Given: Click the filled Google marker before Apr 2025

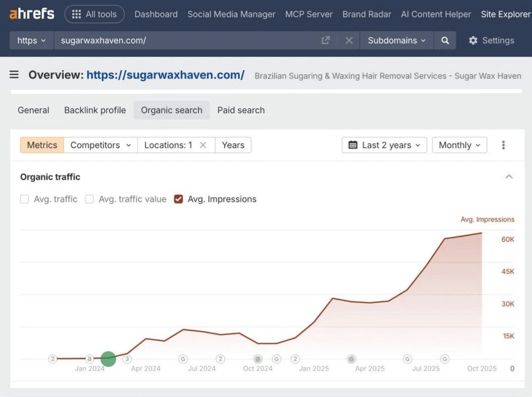Looking at the screenshot, I should pyautogui.click(x=351, y=359).
